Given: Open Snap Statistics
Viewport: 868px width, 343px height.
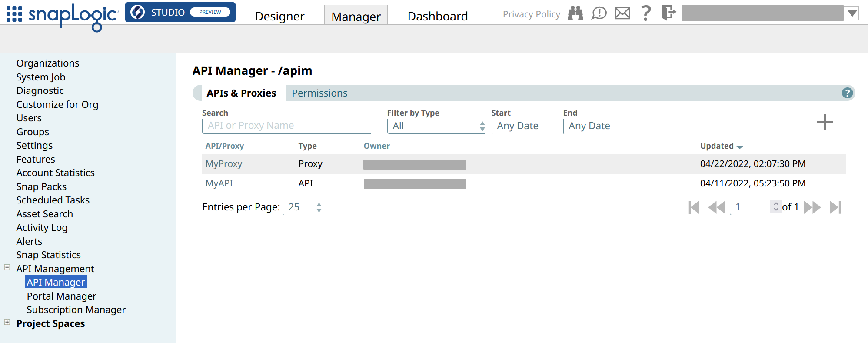Looking at the screenshot, I should [x=49, y=255].
